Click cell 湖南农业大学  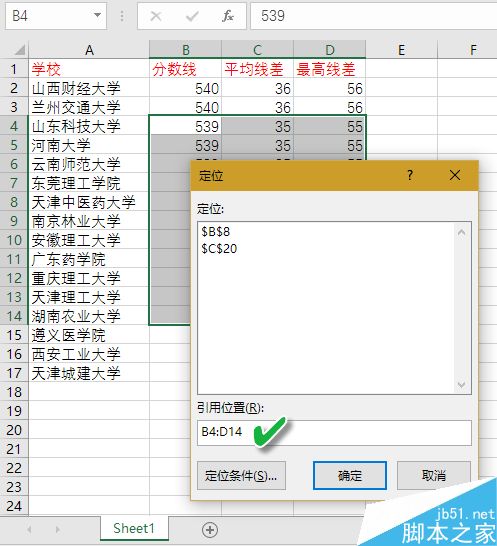click(x=89, y=316)
